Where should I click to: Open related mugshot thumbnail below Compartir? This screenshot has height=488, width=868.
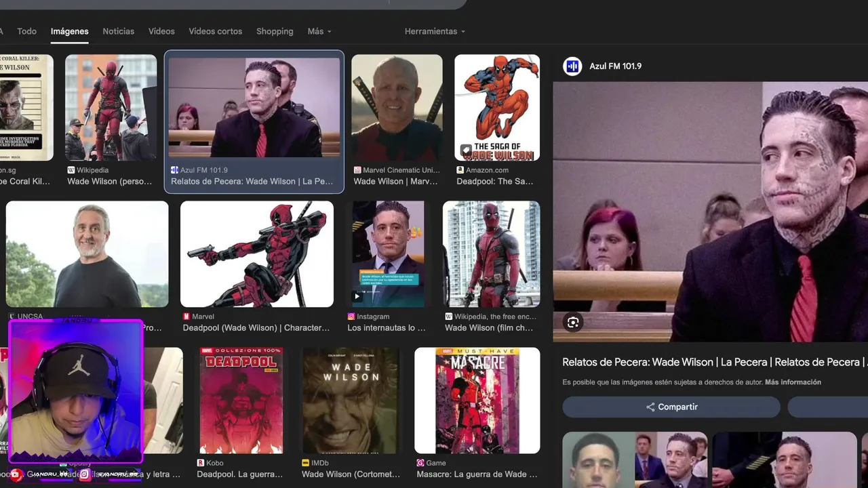click(x=635, y=460)
